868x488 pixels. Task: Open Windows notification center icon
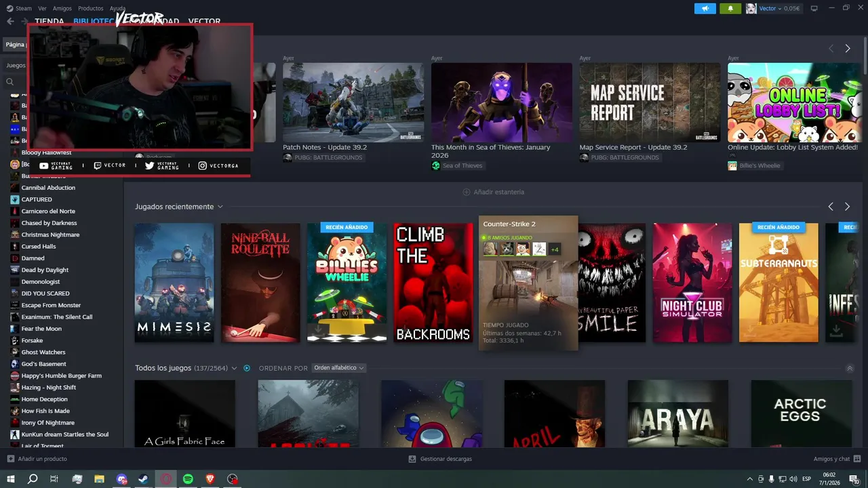click(854, 479)
